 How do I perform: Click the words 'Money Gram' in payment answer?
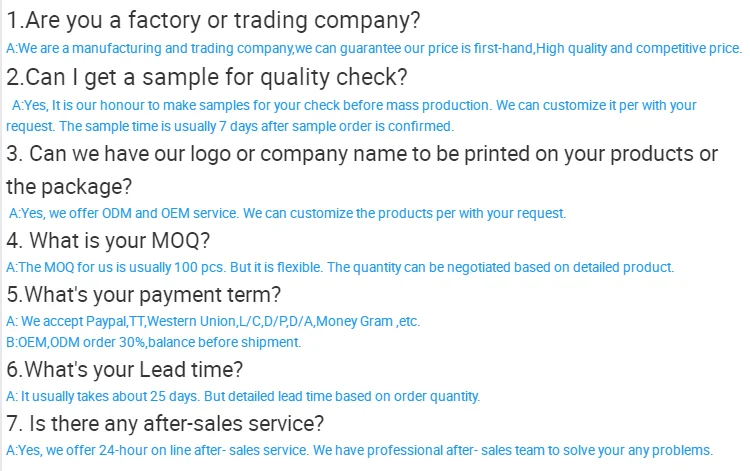click(354, 321)
